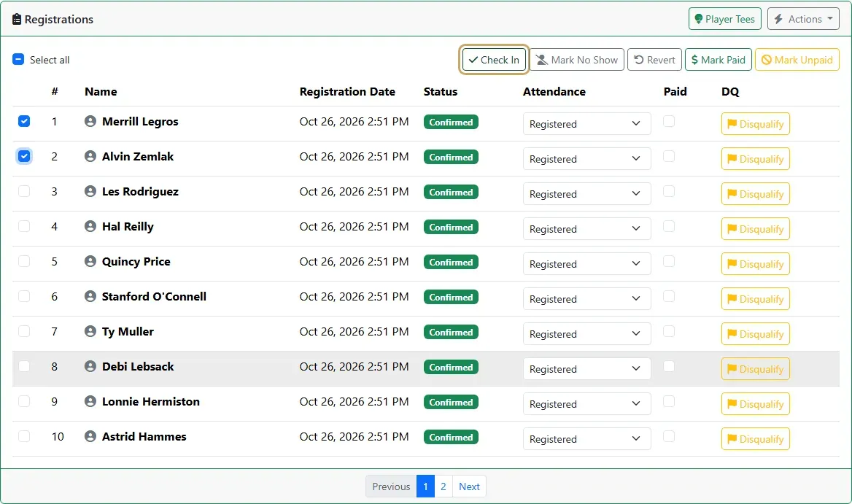Toggle Paid checkbox for Hal Reilly
The width and height of the screenshot is (852, 504).
669,226
